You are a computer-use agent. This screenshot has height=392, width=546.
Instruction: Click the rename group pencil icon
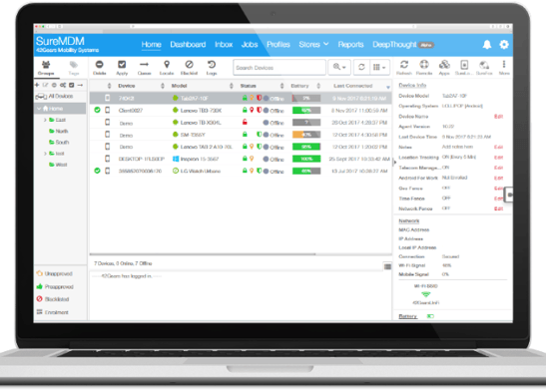point(45,85)
